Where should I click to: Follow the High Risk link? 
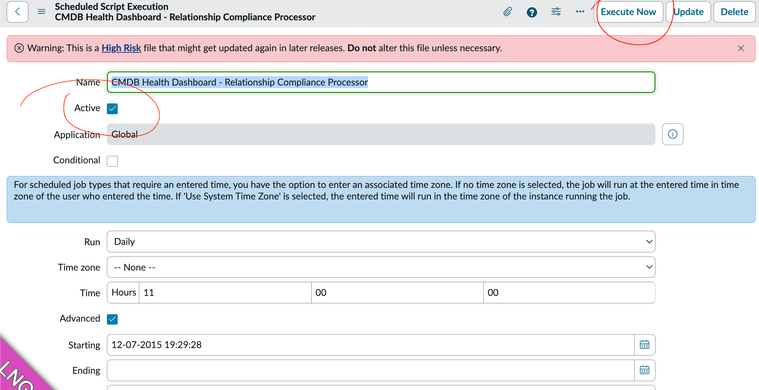[121, 48]
